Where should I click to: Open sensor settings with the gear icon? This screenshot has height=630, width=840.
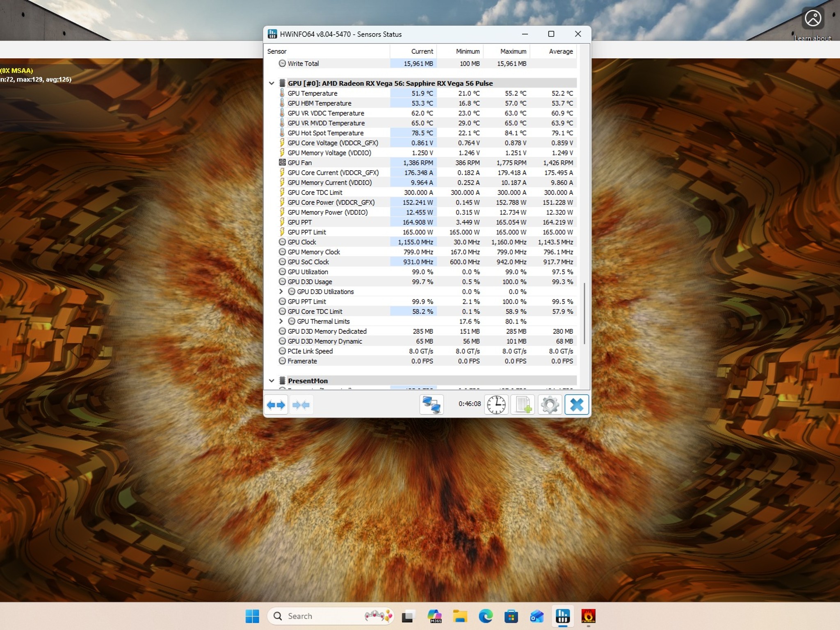[550, 404]
